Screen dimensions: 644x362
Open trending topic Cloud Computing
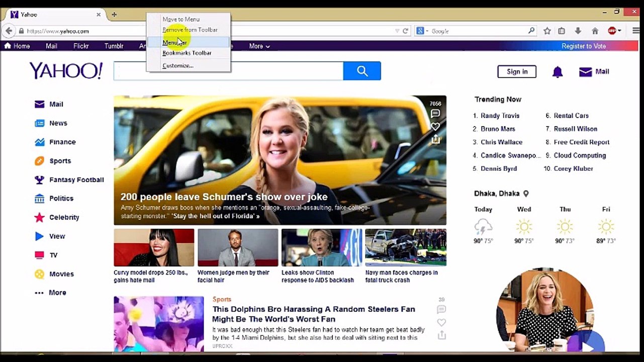point(580,155)
